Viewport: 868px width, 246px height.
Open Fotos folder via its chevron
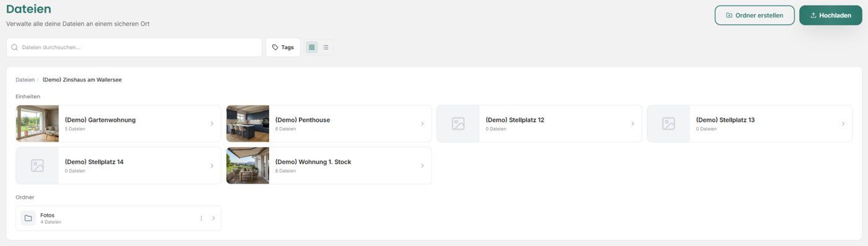213,218
